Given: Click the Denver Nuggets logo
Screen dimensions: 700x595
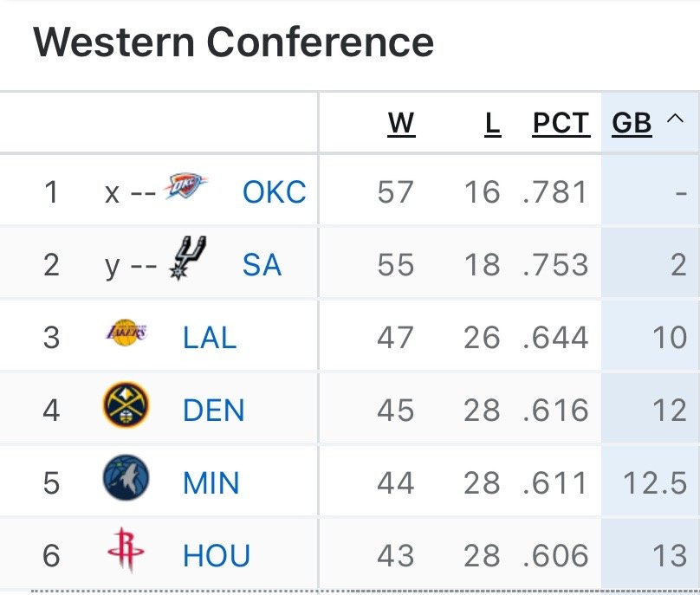Looking at the screenshot, I should click(126, 406).
